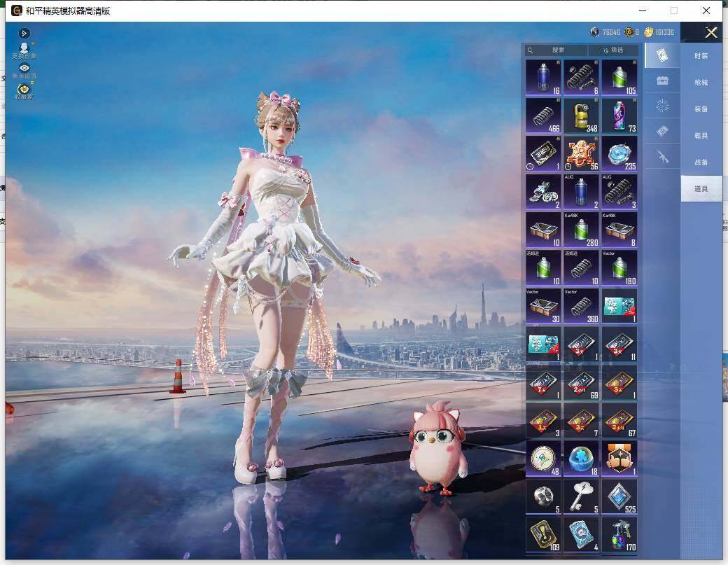This screenshot has height=565, width=728.
Task: Select the silver dice item with count 5
Action: (543, 497)
